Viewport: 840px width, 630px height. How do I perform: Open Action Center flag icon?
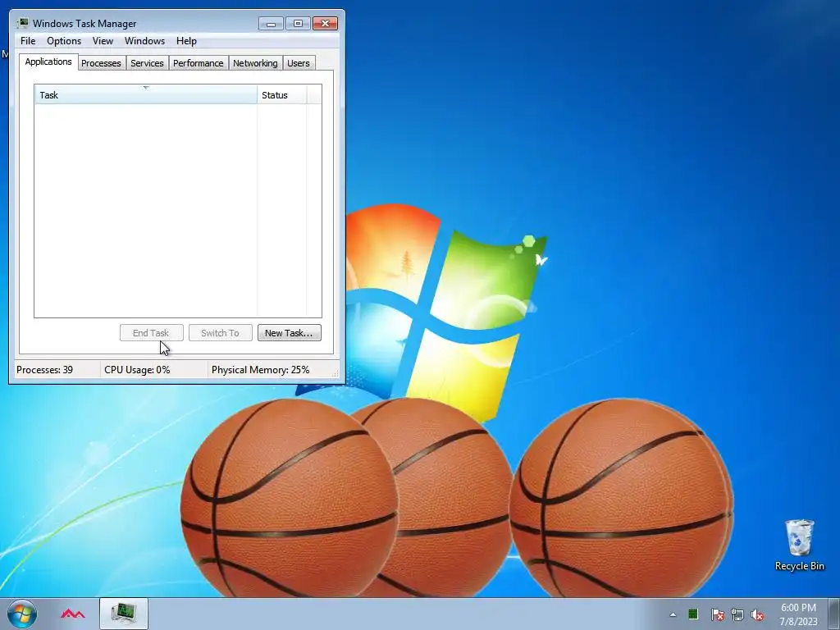tap(717, 614)
